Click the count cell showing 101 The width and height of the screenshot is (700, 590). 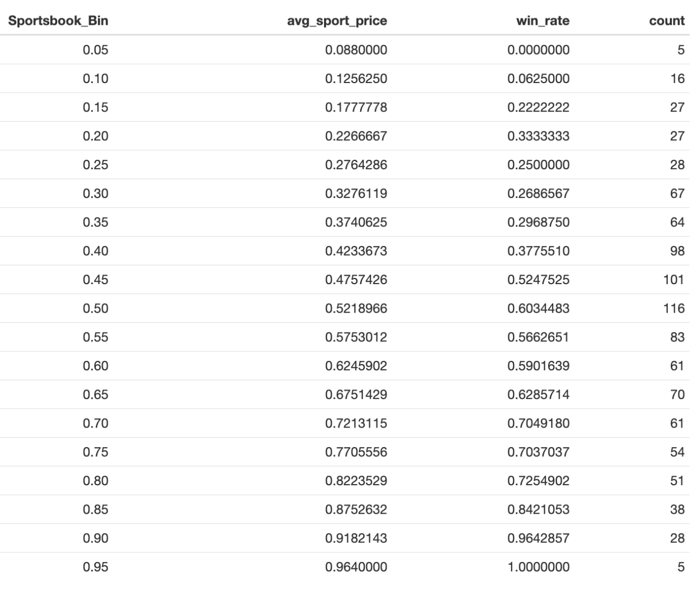tap(674, 280)
